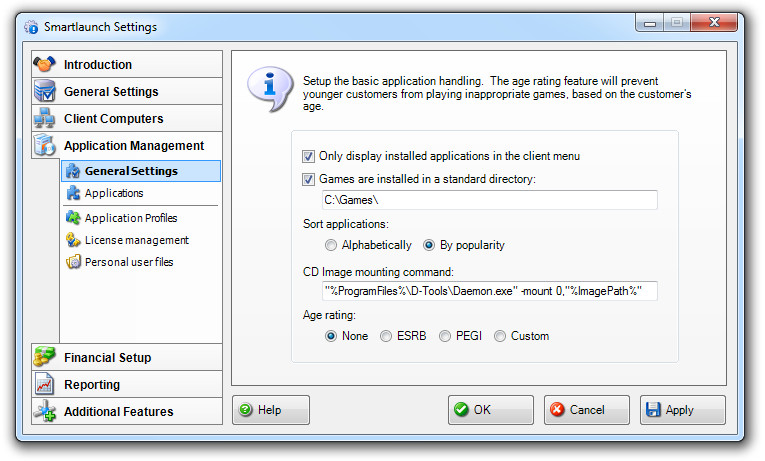Open Help from the bottom bar
765x461 pixels.
tap(271, 410)
